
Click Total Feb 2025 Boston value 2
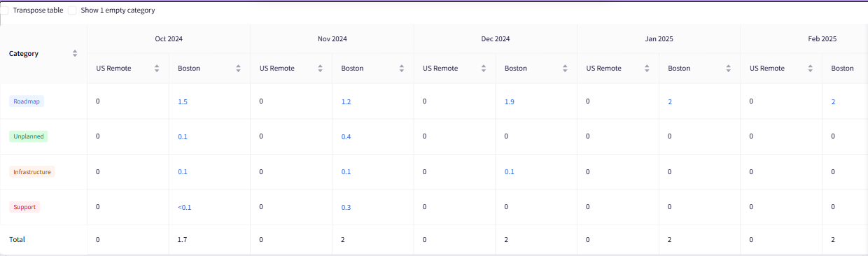click(834, 239)
